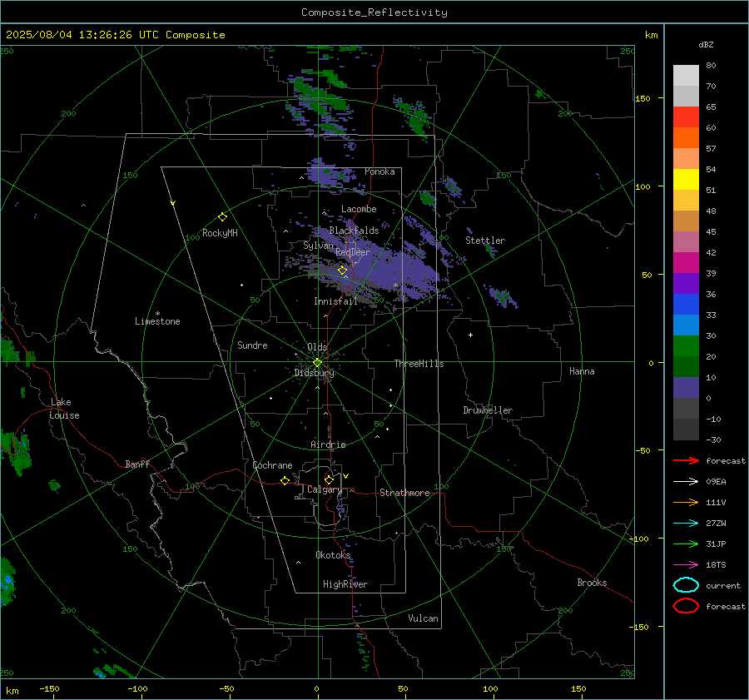Click the Banff town label

pos(137,464)
